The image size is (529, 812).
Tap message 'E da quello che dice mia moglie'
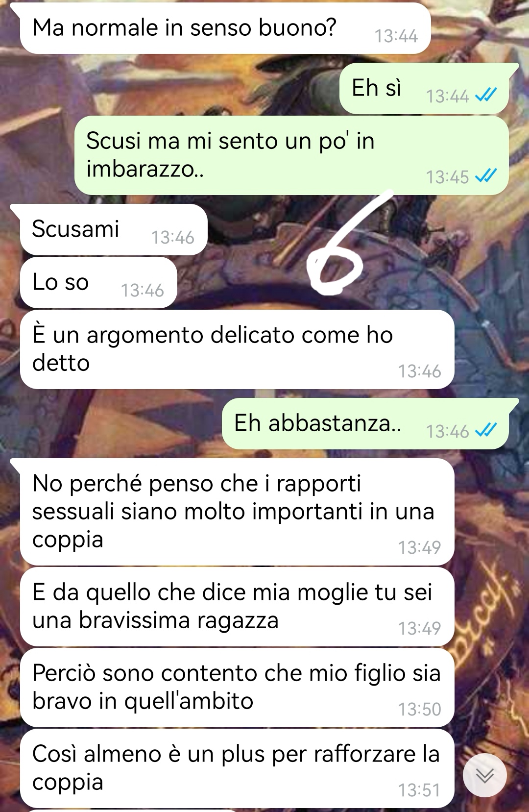pyautogui.click(x=237, y=607)
